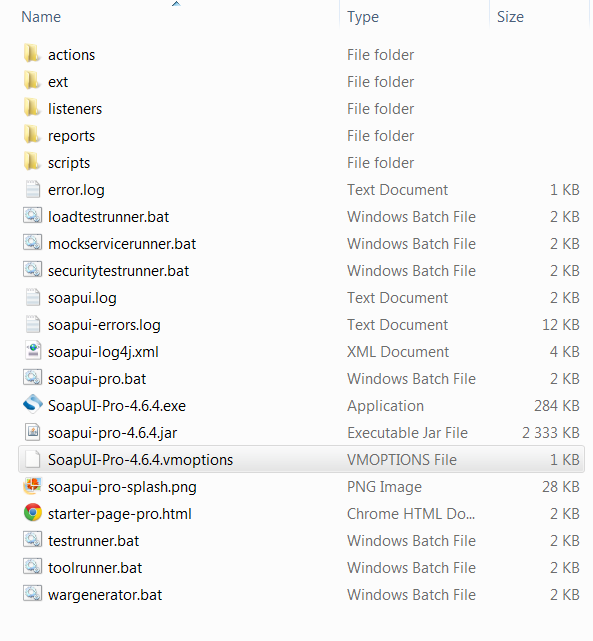Select the soapui-pro-4.6.4.jar file name

click(112, 433)
